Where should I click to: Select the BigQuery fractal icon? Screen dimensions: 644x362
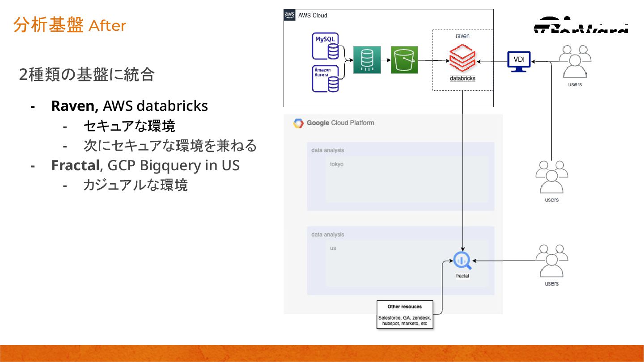[x=462, y=261]
